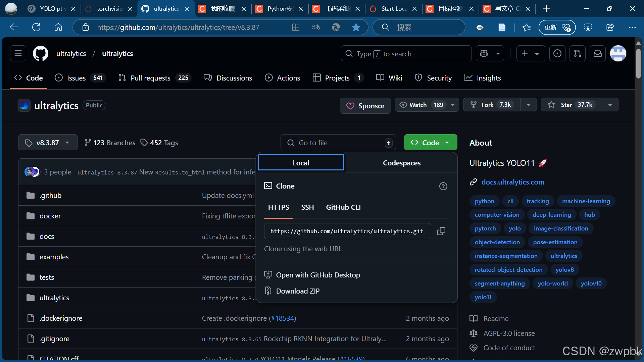Open the Discussions tab

click(x=228, y=78)
